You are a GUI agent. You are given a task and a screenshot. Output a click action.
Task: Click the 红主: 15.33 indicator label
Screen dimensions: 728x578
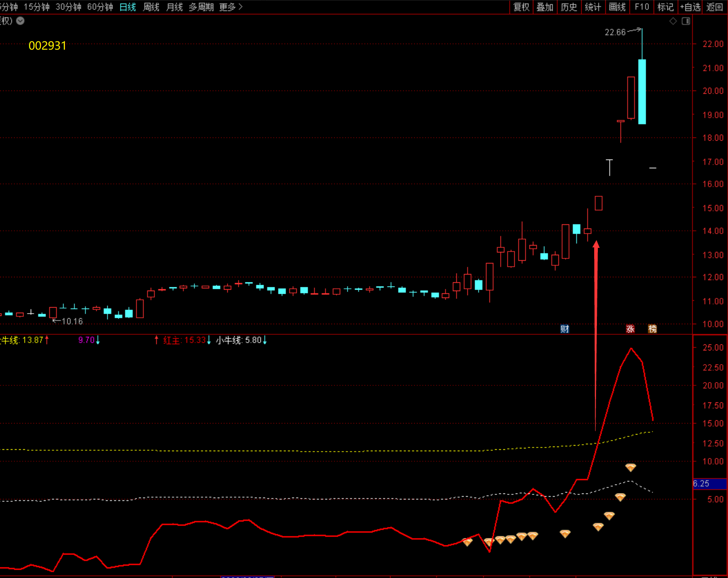(184, 340)
